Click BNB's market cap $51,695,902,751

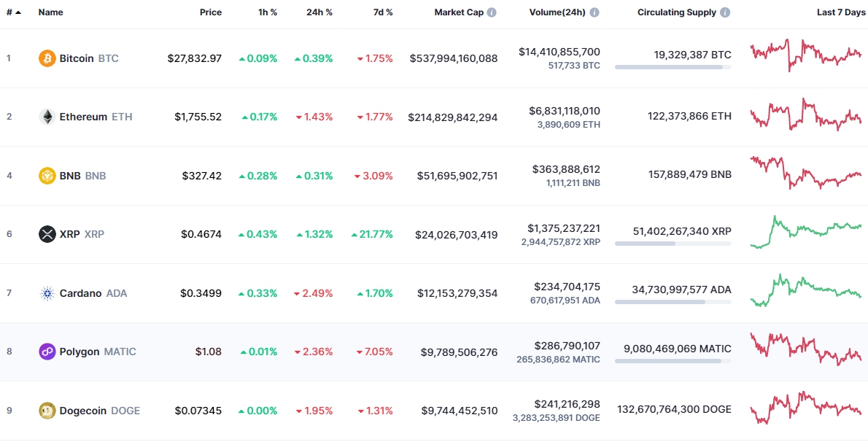pyautogui.click(x=457, y=176)
